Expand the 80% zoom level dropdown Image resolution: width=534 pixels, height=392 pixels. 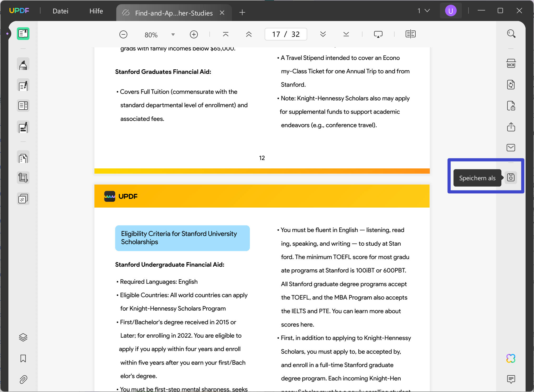click(173, 35)
